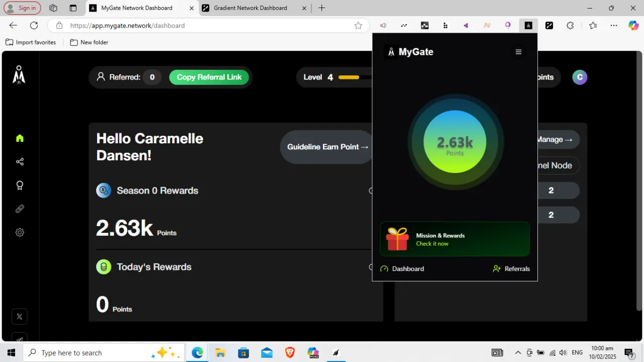Open the Gradient extension toolbar icon

pyautogui.click(x=549, y=26)
